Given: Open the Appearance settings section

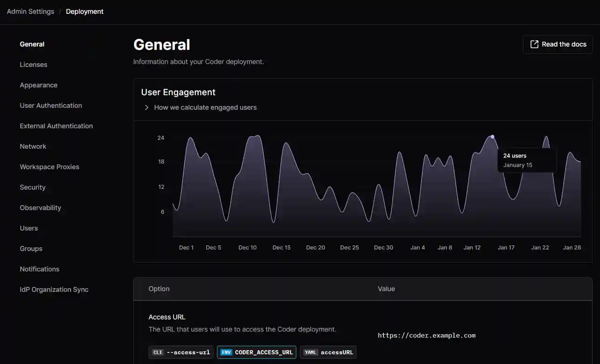Looking at the screenshot, I should point(39,85).
